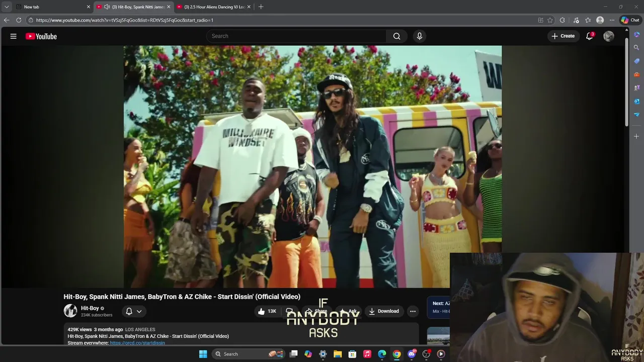Image resolution: width=644 pixels, height=362 pixels.
Task: Open Task View from the taskbar
Action: coord(293,354)
